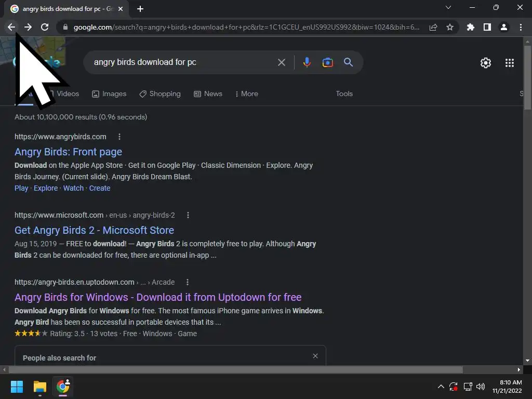
Task: Switch to the Shopping results tab
Action: point(160,94)
